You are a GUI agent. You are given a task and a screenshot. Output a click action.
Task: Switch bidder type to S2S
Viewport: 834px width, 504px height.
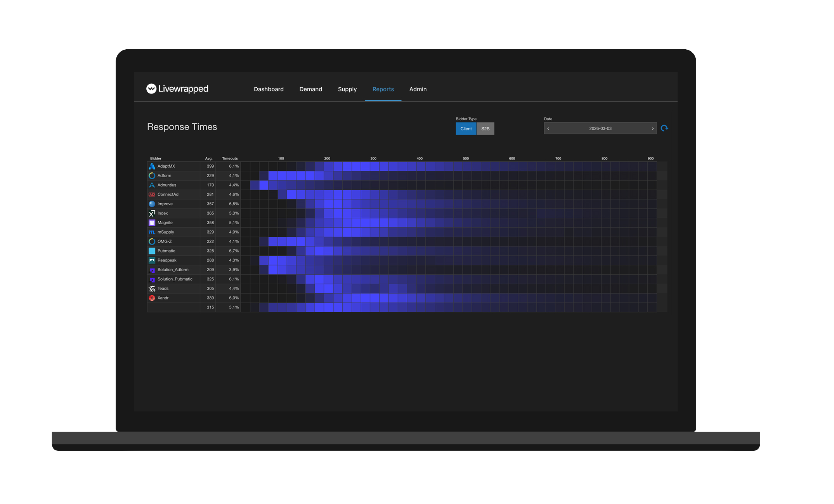485,129
